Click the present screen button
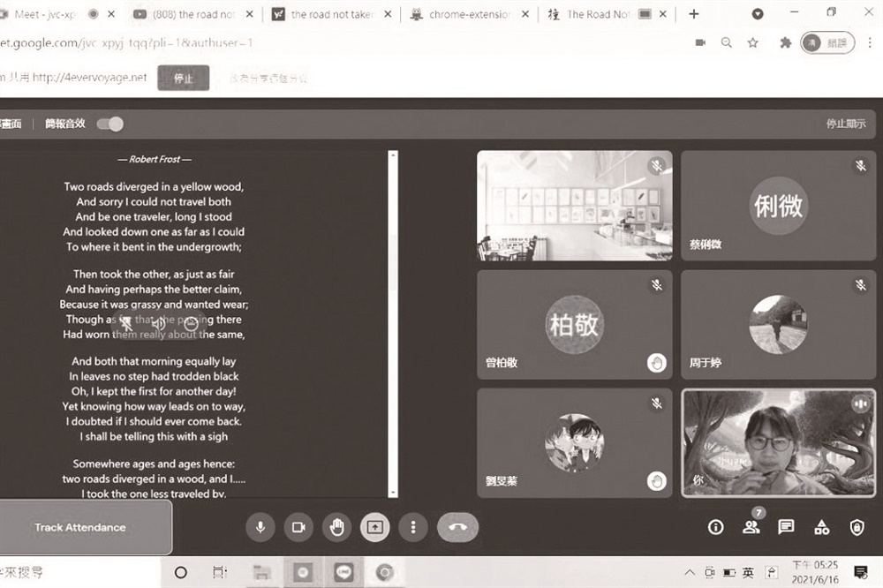This screenshot has width=883, height=588. pyautogui.click(x=375, y=527)
